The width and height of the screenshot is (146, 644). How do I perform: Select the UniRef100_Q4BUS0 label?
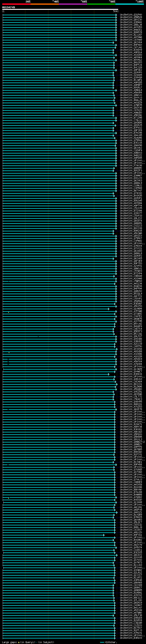tap(131, 291)
